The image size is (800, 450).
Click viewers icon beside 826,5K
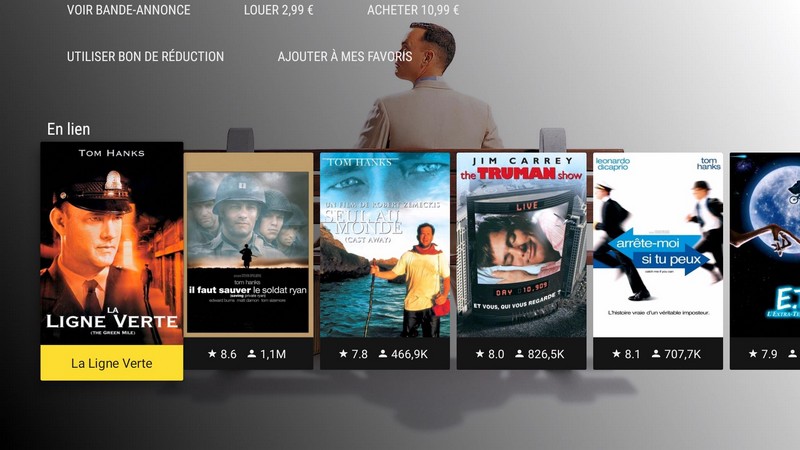(519, 353)
